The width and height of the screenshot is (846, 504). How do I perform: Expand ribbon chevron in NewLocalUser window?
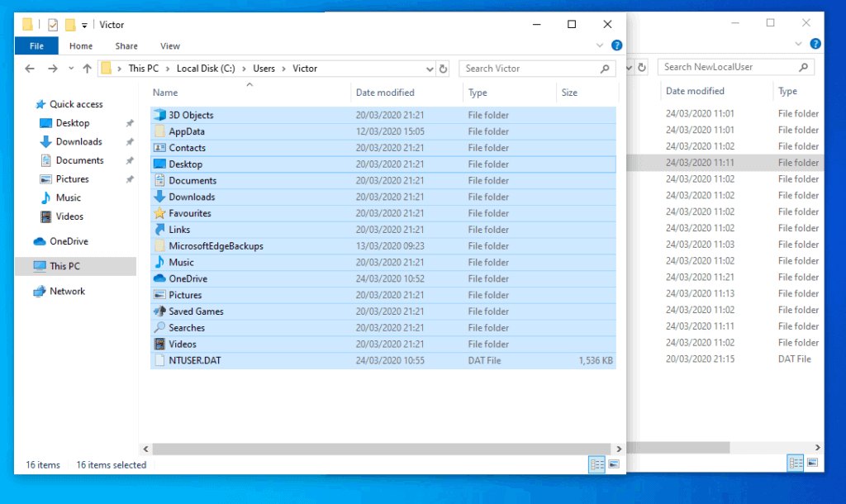(799, 44)
